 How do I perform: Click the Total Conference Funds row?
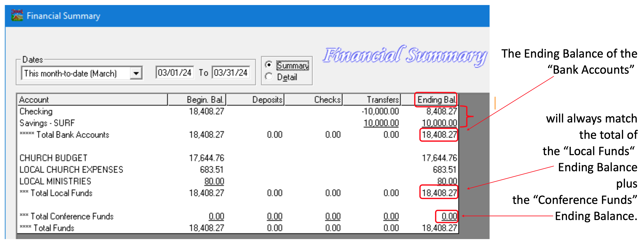pos(72,216)
